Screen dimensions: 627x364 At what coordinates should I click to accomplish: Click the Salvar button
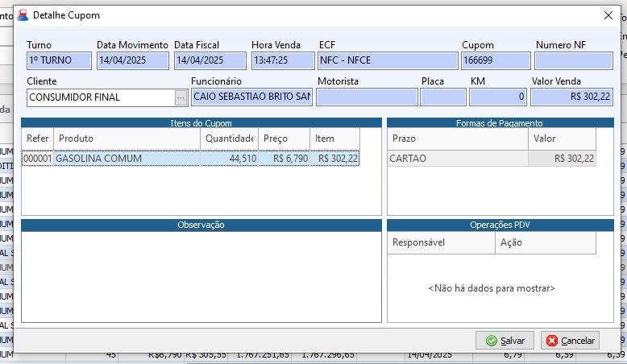point(505,341)
